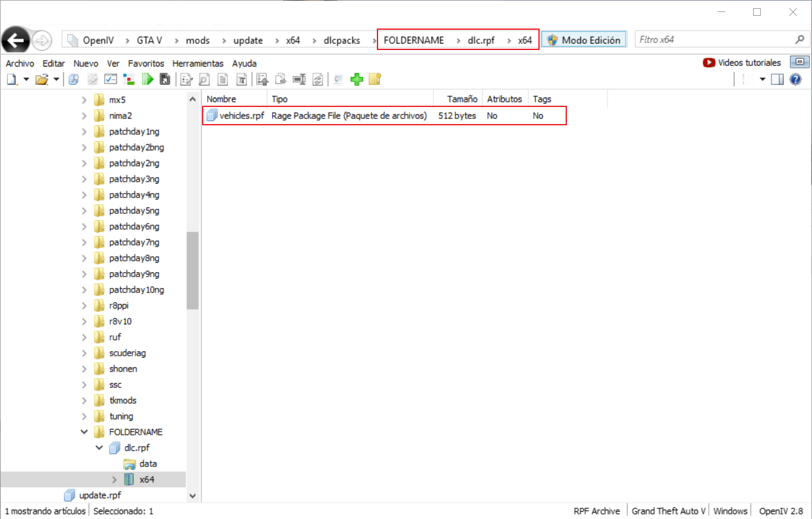Jump to OpenIV root breadcrumb
Screen dimensions: 812x519
[98, 40]
